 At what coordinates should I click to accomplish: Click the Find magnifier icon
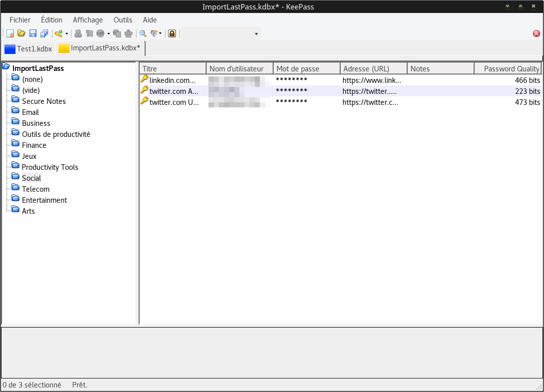(143, 33)
